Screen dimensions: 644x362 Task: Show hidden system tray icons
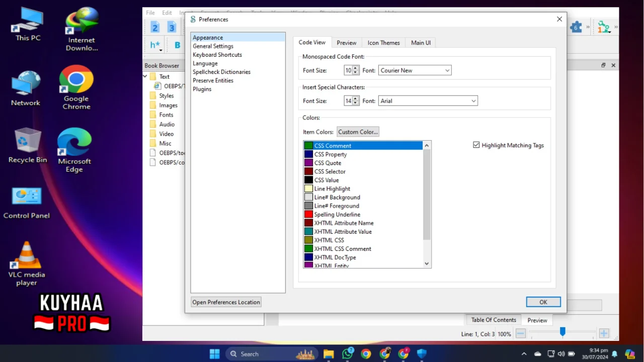click(524, 354)
